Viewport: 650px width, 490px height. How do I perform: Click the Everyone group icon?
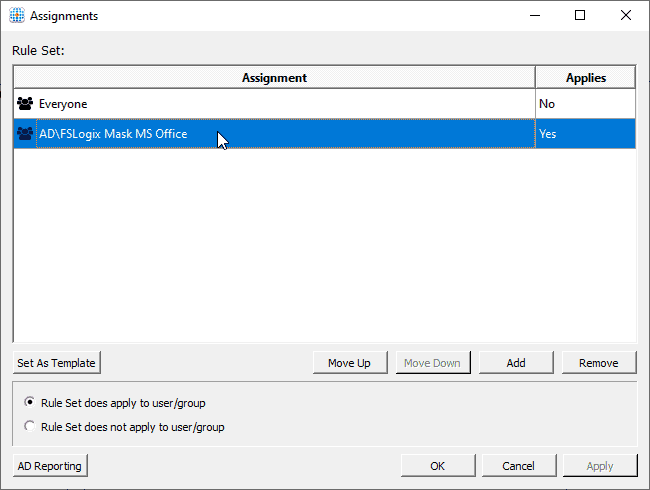[x=25, y=104]
